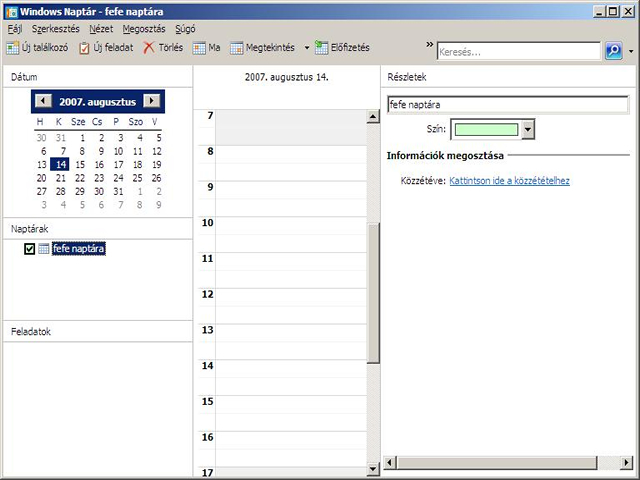Jump to today with Ma icon
This screenshot has height=480, width=640.
tap(199, 48)
